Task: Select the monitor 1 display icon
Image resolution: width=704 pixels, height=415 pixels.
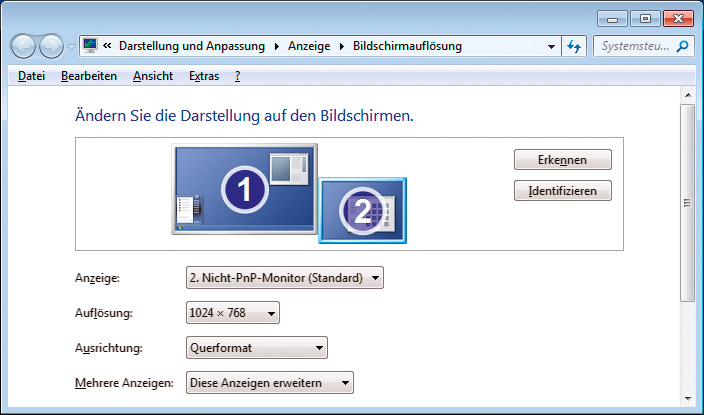Action: (243, 187)
